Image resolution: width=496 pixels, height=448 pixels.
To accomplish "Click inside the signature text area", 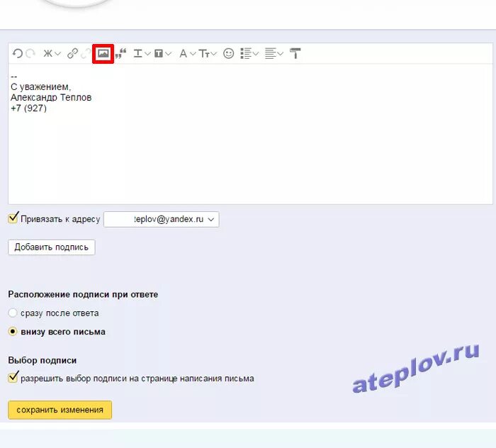I will click(250, 134).
